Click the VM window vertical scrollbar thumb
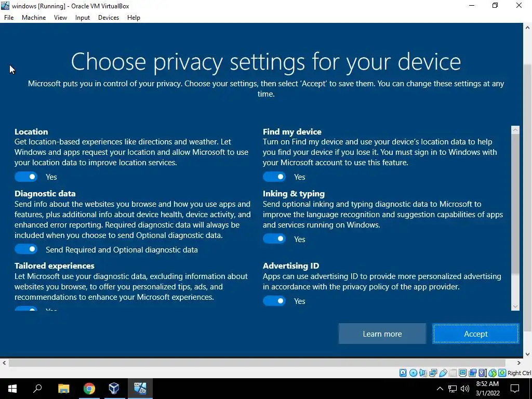This screenshot has width=532, height=399. tap(528, 197)
